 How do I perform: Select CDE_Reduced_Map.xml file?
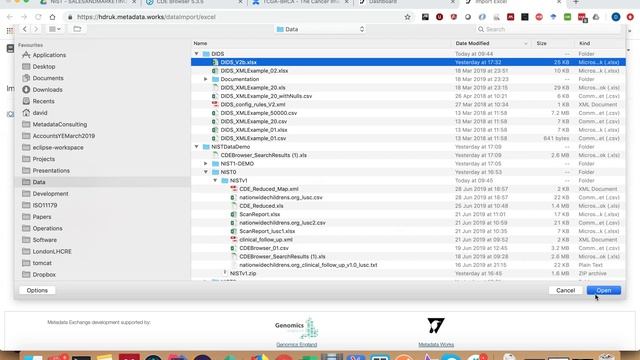pyautogui.click(x=408, y=189)
